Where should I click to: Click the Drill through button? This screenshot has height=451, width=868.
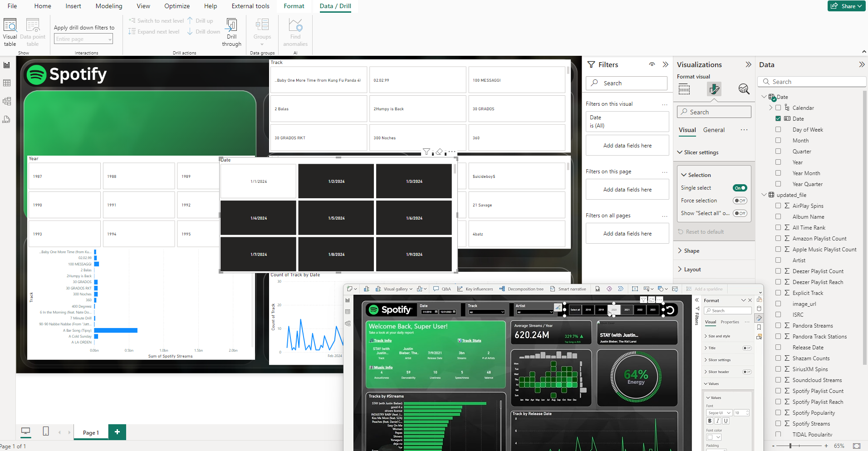coord(231,32)
